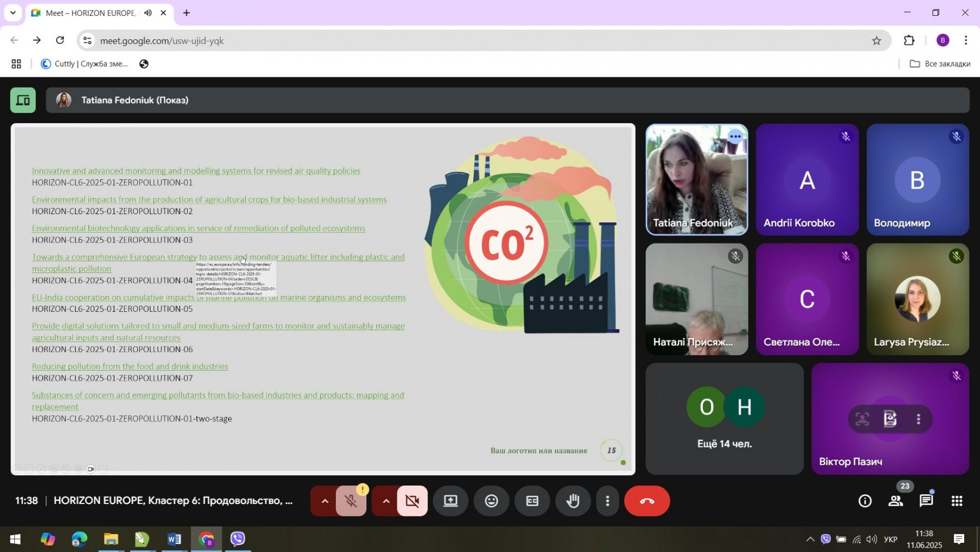Open the in-call chat panel
The image size is (980, 552).
point(926,501)
